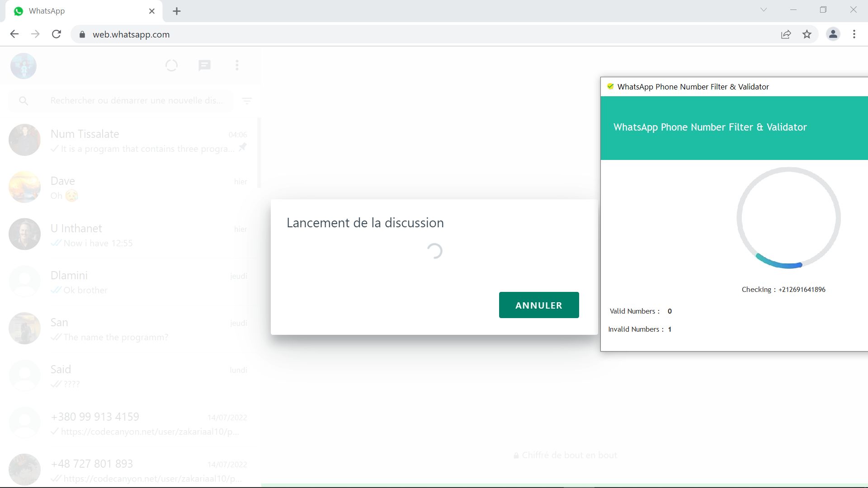Click the Chiffré de bout en bout text
This screenshot has width=868, height=488.
coord(569,455)
